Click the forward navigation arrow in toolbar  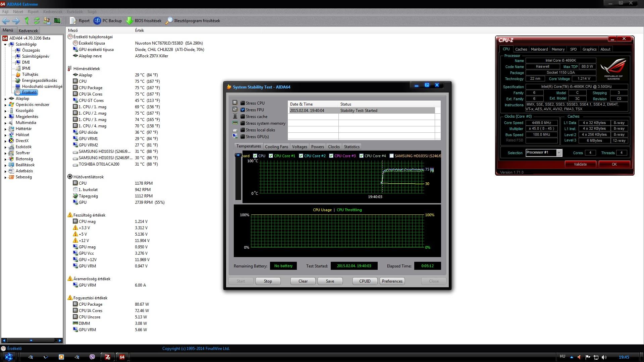[16, 21]
